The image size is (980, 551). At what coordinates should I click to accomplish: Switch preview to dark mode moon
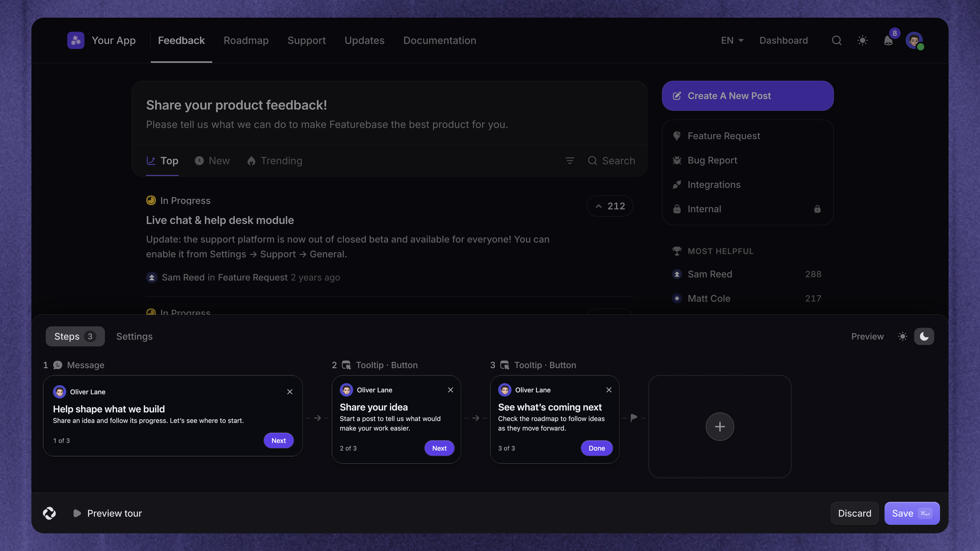tap(924, 337)
